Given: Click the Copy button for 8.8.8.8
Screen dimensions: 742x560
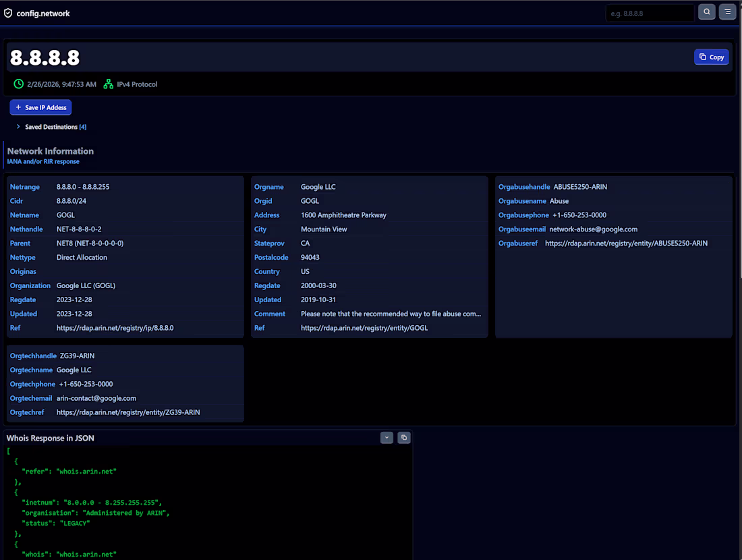Looking at the screenshot, I should tap(711, 57).
